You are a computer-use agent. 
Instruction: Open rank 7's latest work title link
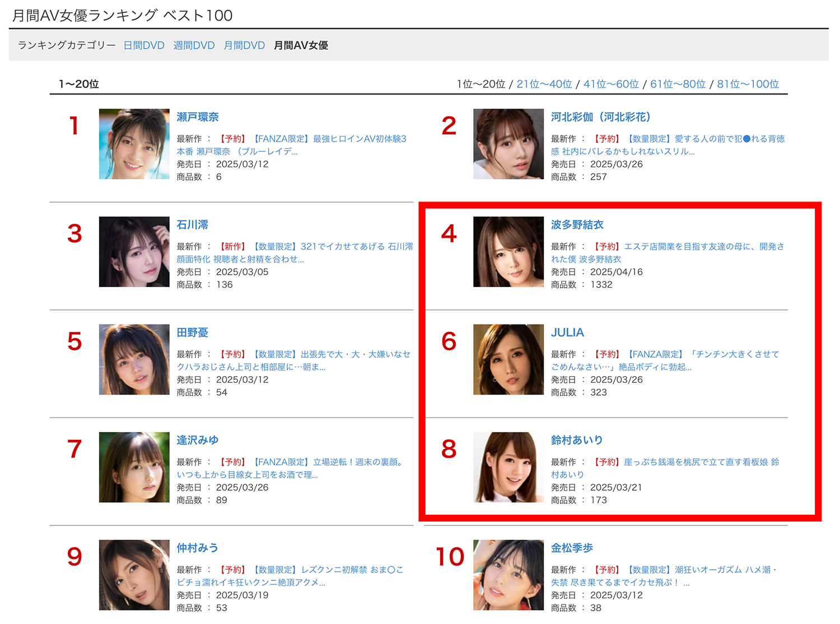[291, 468]
